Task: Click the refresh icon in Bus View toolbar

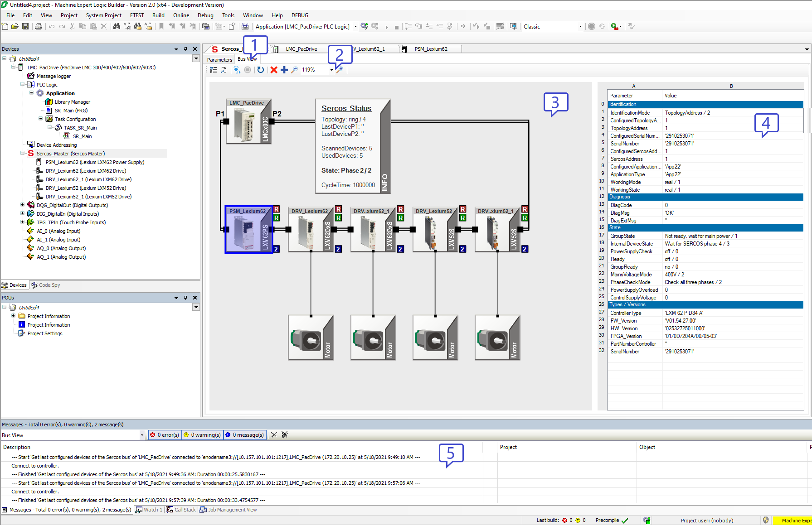Action: pos(260,70)
